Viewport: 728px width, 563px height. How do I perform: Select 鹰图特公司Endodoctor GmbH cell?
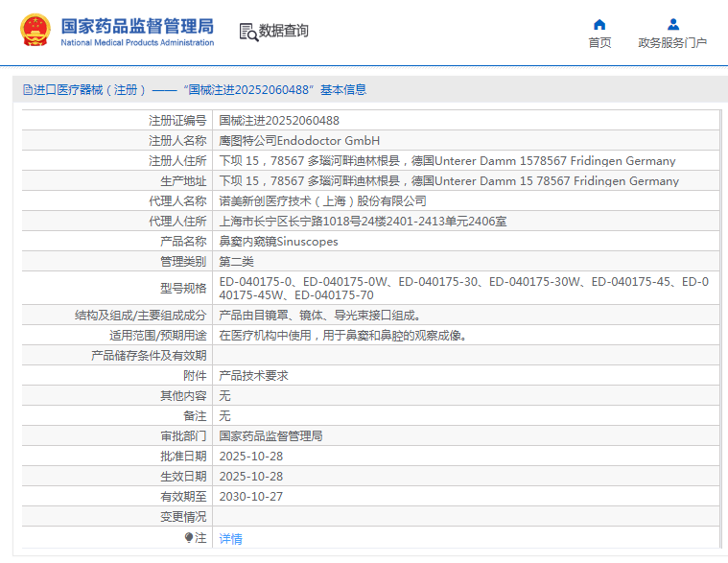point(299,141)
